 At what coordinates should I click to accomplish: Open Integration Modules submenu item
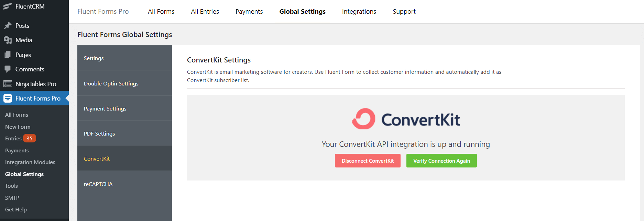point(30,162)
